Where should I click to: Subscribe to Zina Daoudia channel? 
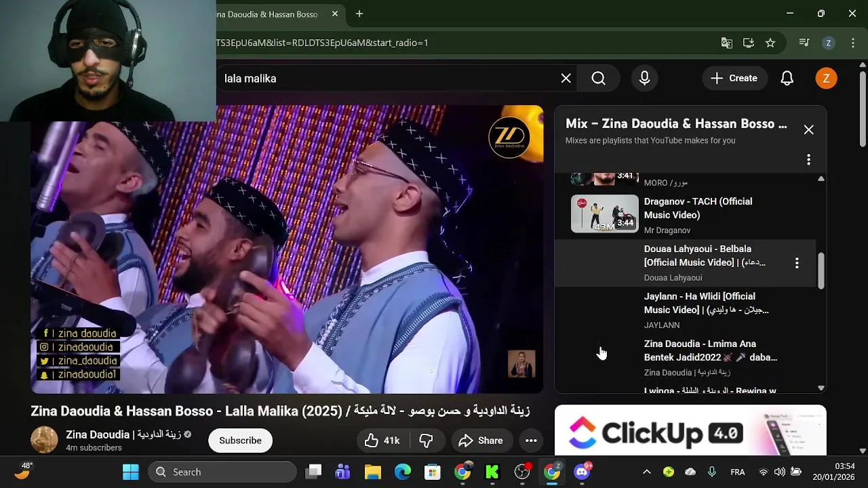click(x=240, y=441)
